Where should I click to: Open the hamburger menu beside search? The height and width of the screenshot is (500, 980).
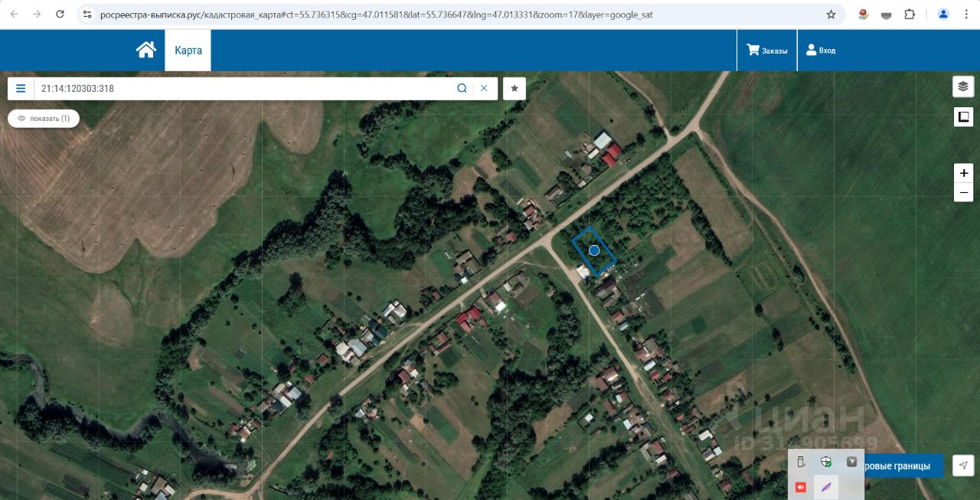pyautogui.click(x=21, y=89)
